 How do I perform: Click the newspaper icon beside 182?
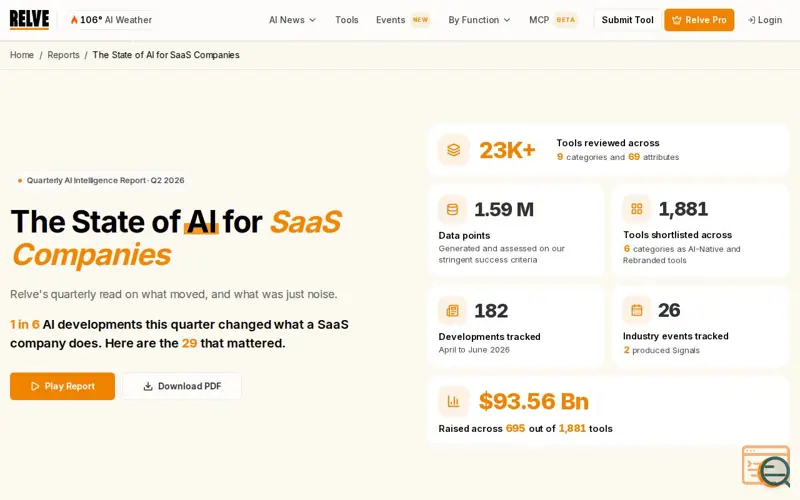(x=453, y=310)
